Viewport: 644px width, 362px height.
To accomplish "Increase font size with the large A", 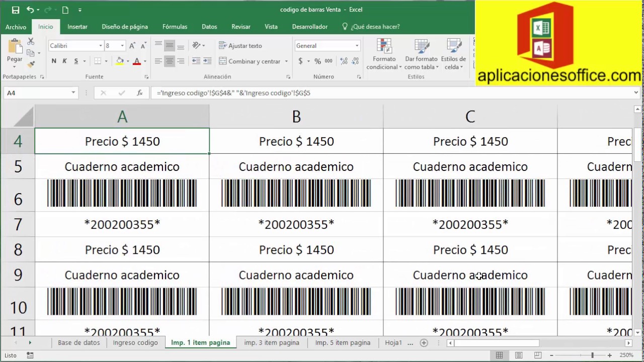I will (132, 46).
